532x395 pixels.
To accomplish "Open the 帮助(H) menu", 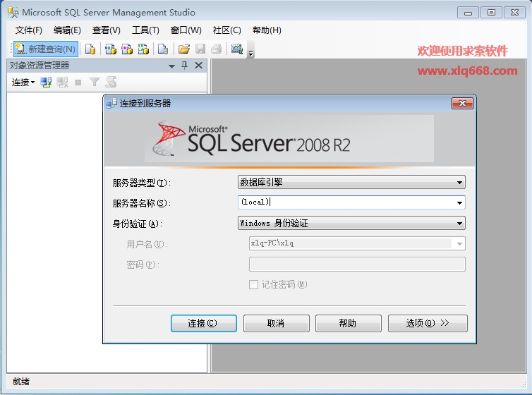I will (x=267, y=30).
